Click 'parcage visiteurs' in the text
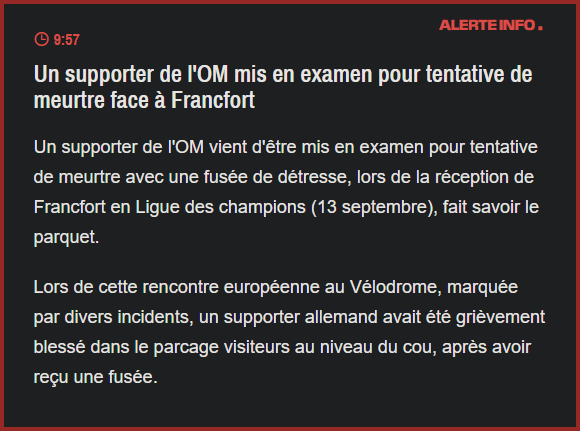The width and height of the screenshot is (580, 431). (222, 347)
